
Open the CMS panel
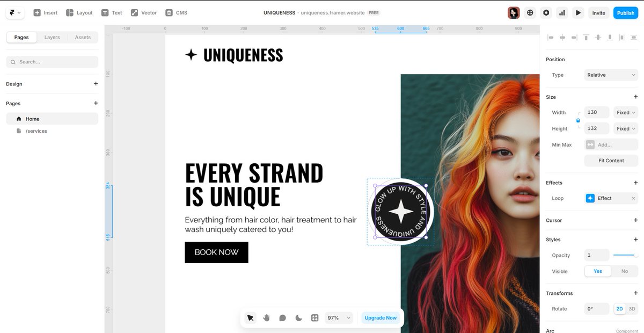click(177, 12)
